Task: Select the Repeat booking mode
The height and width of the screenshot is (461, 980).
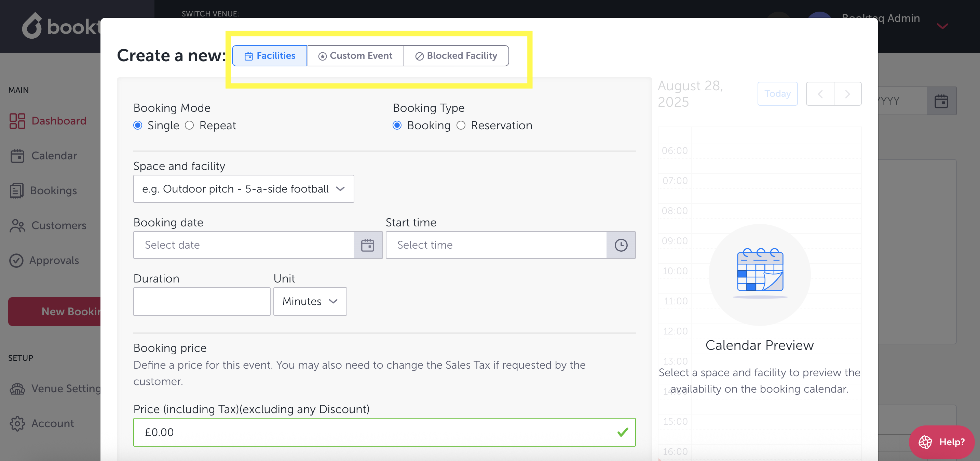Action: pos(189,125)
